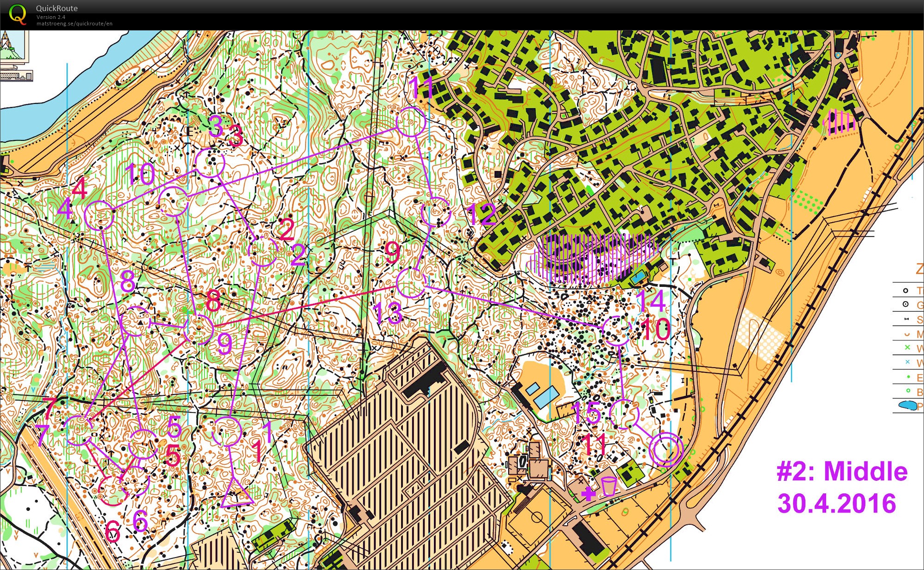Screen dimensions: 924x570
Task: Open the matstroeng.se/quickroute/en link
Action: 74,24
